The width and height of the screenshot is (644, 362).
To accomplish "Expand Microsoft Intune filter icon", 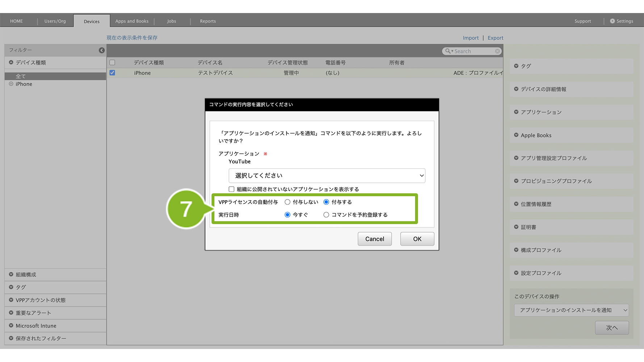I will pos(11,325).
